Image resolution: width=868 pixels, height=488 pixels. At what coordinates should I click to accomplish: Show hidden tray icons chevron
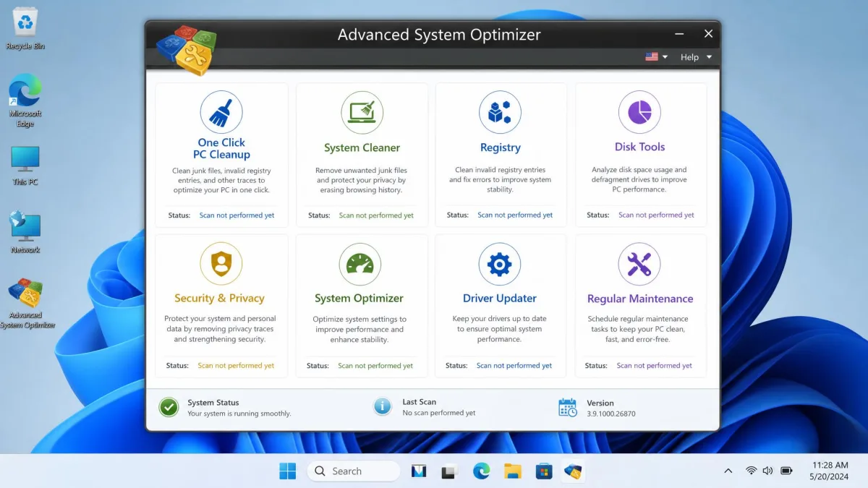pos(728,471)
